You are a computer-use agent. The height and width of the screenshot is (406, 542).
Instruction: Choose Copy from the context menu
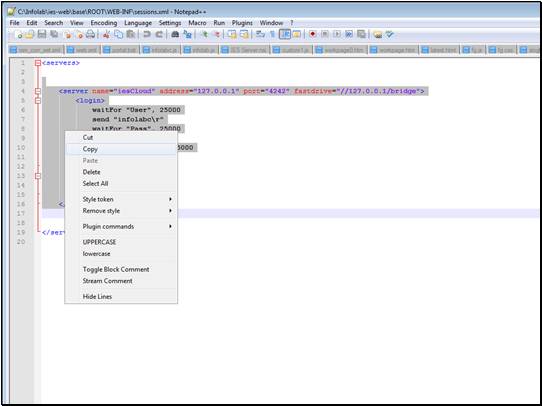[x=121, y=149]
